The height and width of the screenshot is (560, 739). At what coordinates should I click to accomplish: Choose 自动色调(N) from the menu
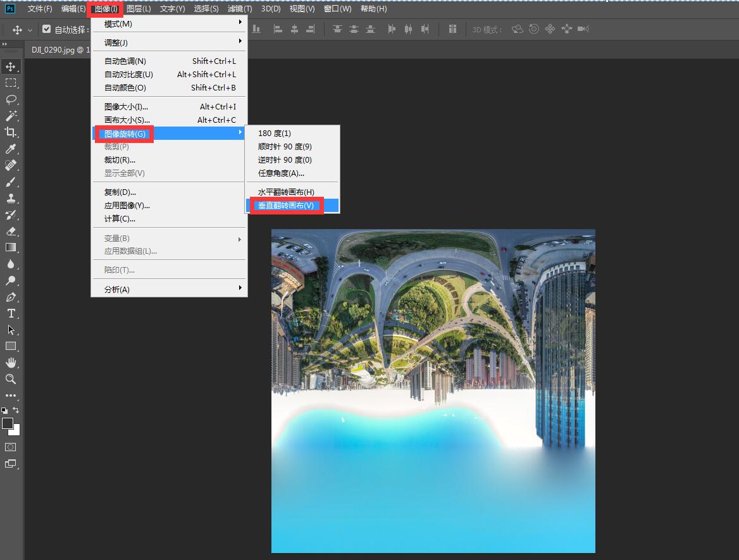coord(169,61)
